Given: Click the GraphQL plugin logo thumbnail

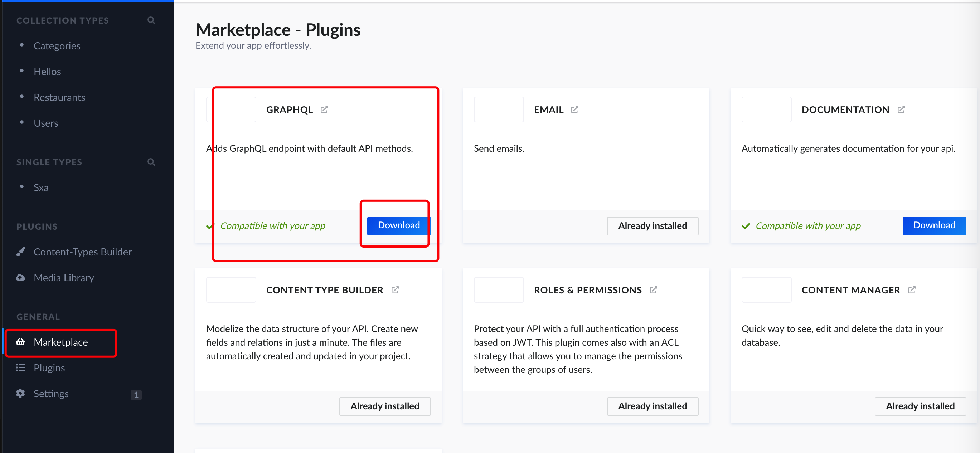Looking at the screenshot, I should click(231, 109).
